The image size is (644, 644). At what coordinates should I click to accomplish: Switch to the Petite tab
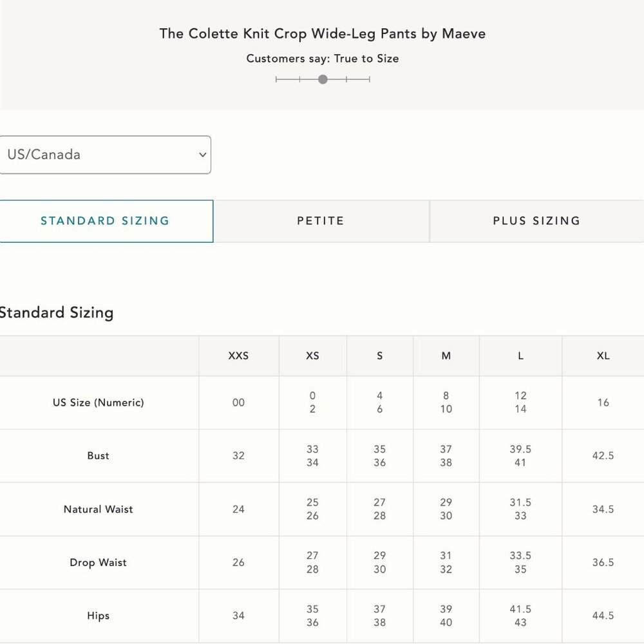click(x=321, y=221)
